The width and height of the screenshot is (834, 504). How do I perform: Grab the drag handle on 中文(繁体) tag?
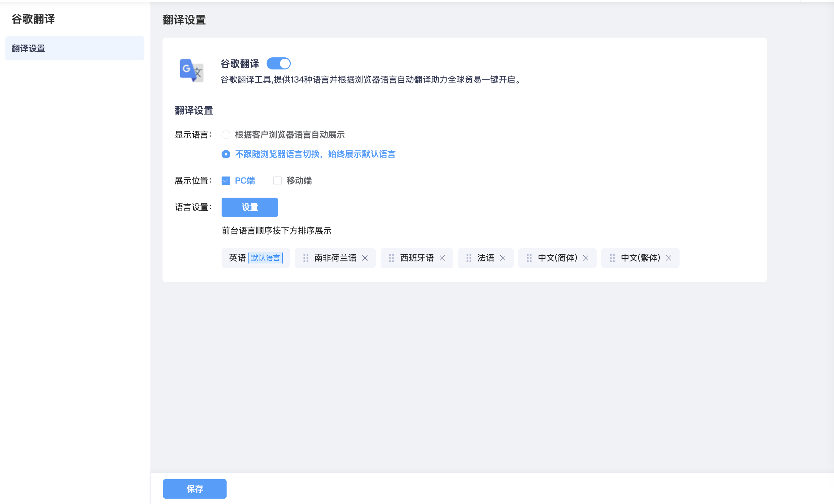click(x=612, y=258)
